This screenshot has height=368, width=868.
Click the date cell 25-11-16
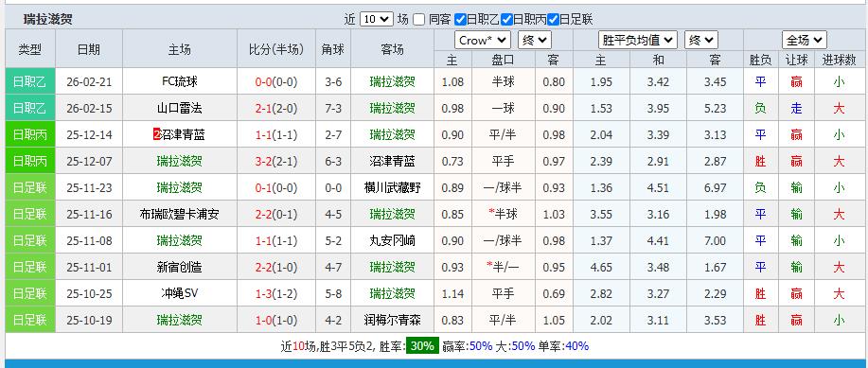pyautogui.click(x=89, y=214)
